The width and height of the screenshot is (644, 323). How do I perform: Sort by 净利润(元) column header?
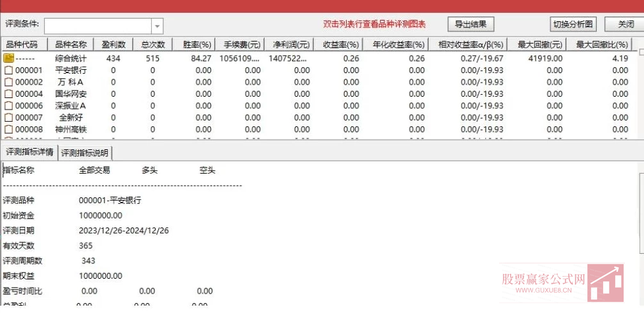pyautogui.click(x=289, y=44)
